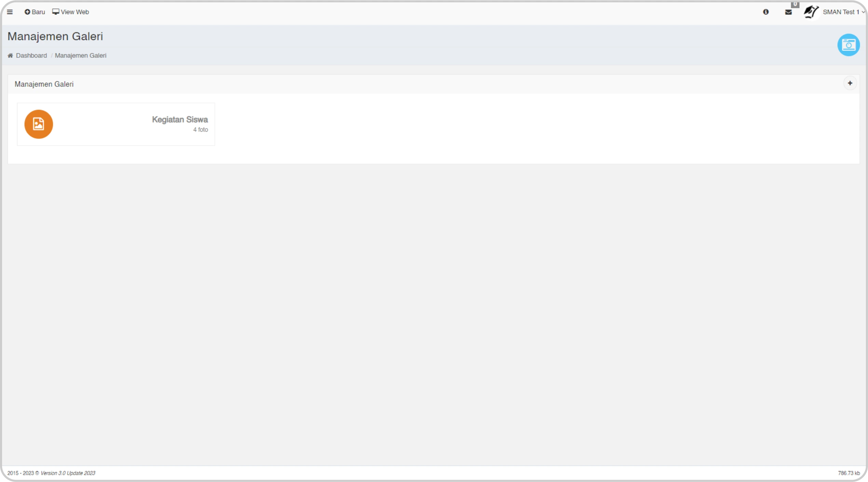Click the "4 foto" count label
Viewport: 868px width, 482px height.
click(x=201, y=130)
